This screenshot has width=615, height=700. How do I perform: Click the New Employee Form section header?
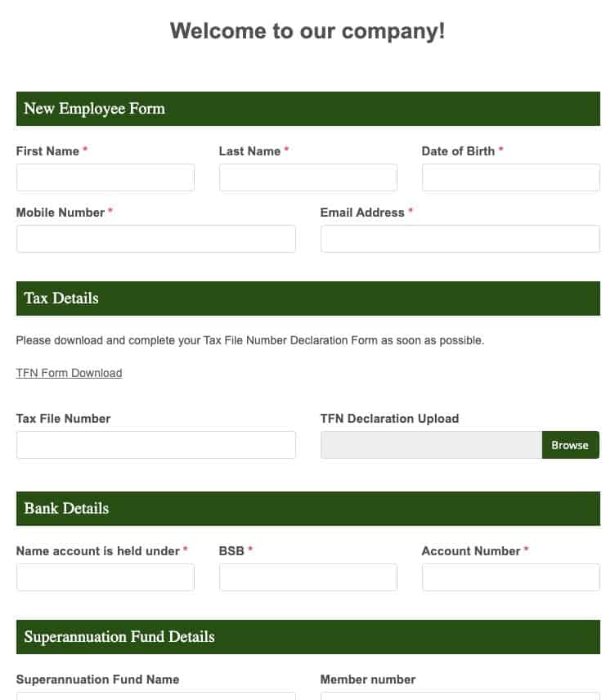[94, 108]
